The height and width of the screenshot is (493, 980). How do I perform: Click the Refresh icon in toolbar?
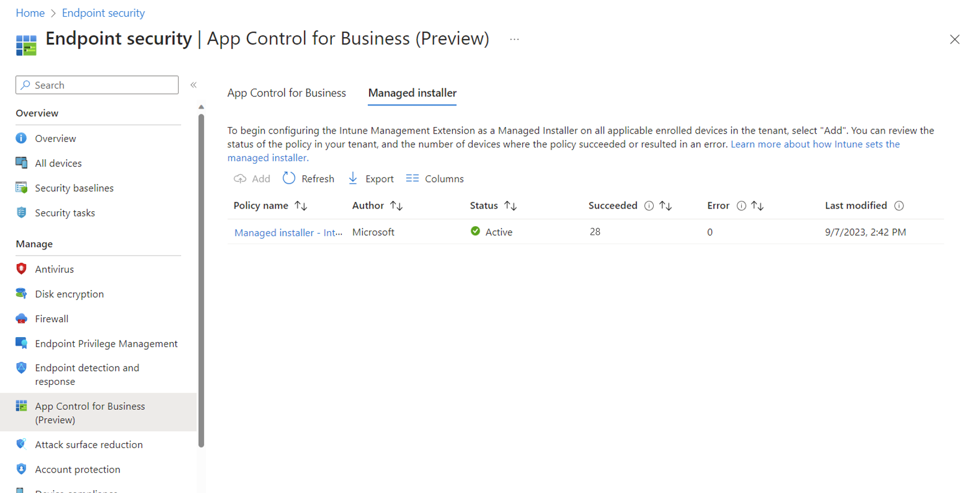(289, 178)
